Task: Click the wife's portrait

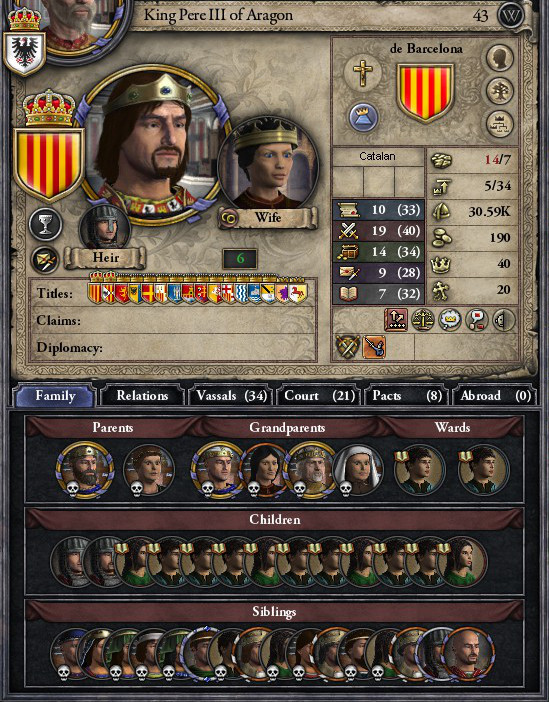Action: click(x=268, y=165)
